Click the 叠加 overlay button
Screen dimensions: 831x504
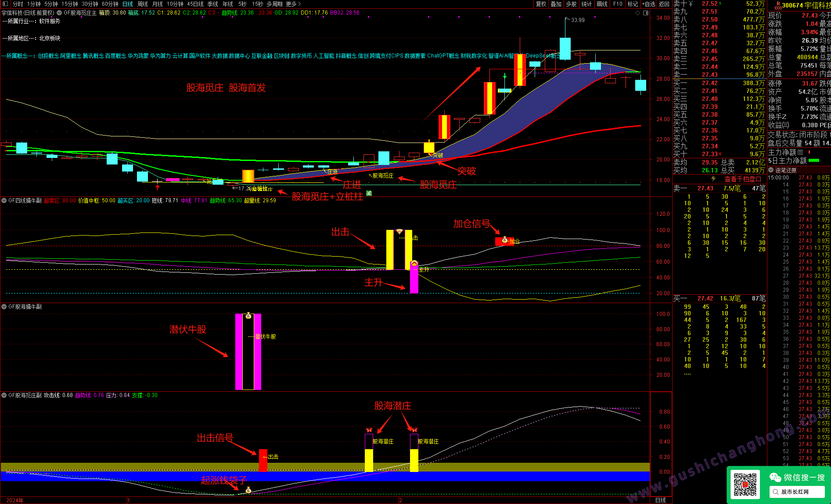556,4
